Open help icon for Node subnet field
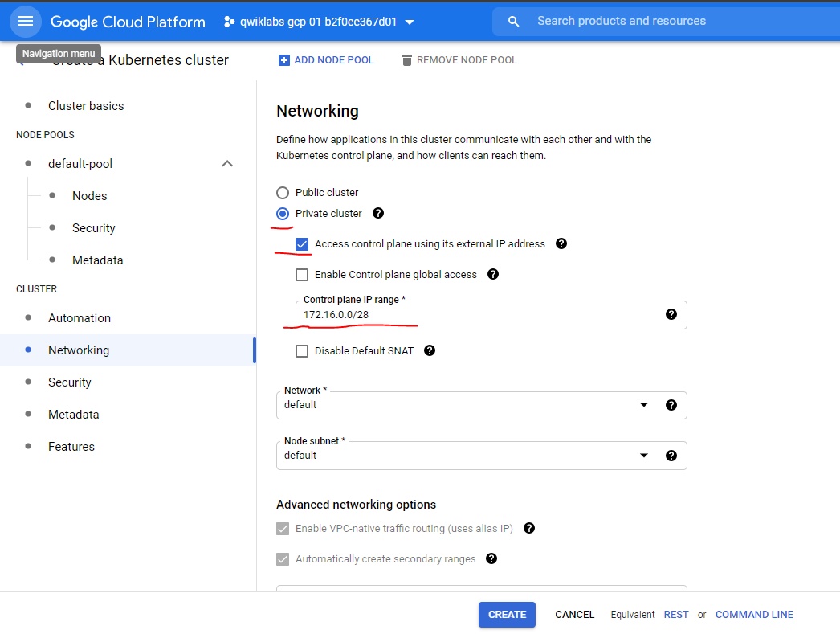The height and width of the screenshot is (634, 840). click(671, 456)
